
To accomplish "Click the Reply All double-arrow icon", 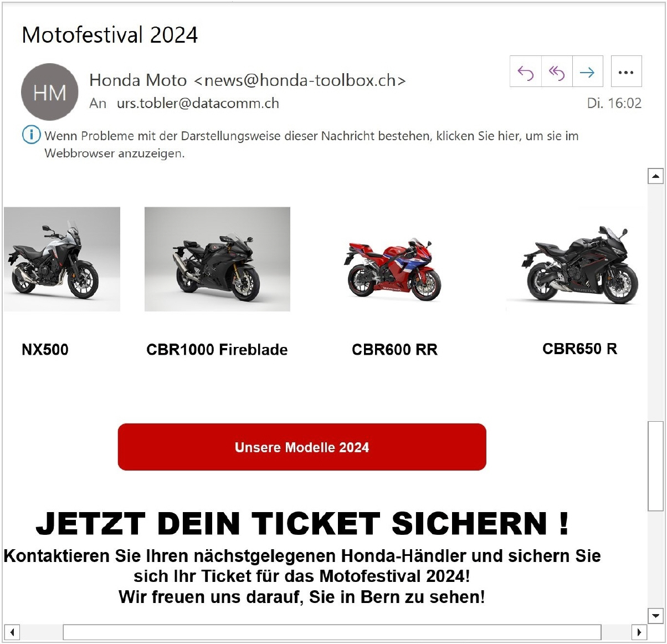I will [556, 72].
